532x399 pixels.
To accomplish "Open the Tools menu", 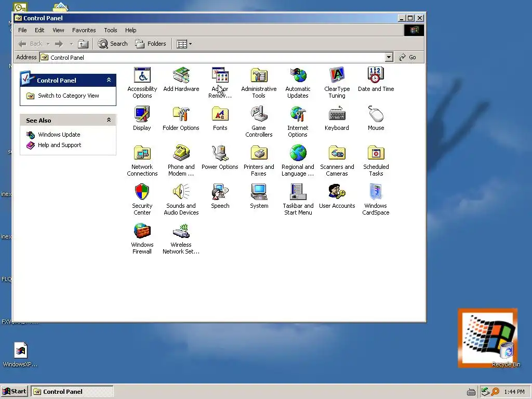I will coord(111,30).
